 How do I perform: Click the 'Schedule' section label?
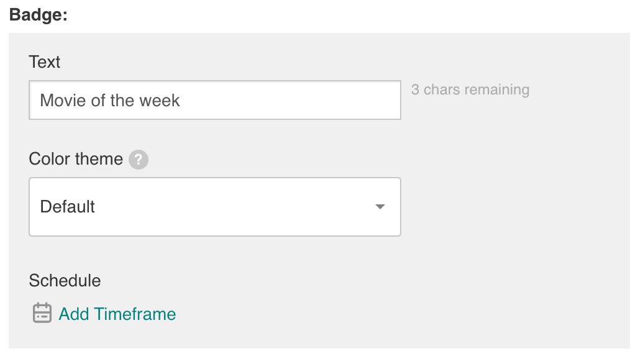pyautogui.click(x=65, y=281)
